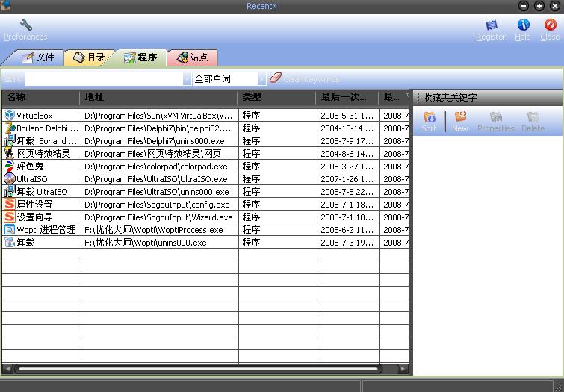Select WoptiProcess.exe path cell
The height and width of the screenshot is (392, 564).
[x=160, y=230]
